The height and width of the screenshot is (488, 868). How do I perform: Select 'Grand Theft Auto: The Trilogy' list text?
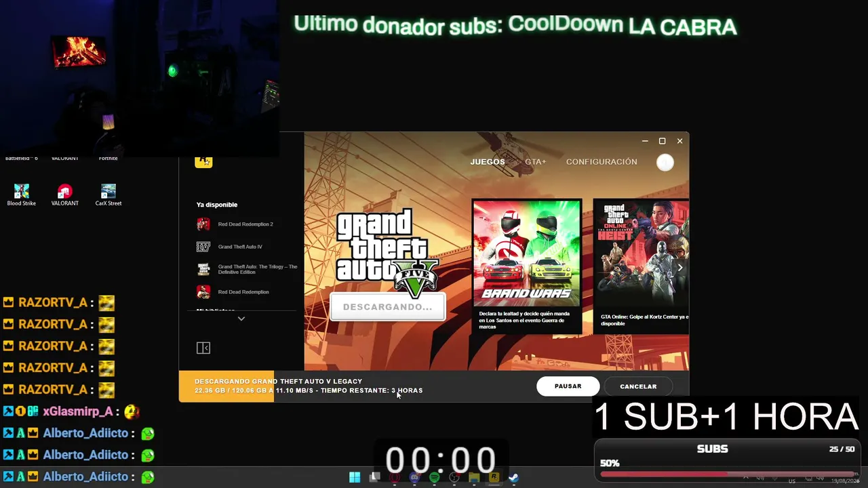coord(258,269)
